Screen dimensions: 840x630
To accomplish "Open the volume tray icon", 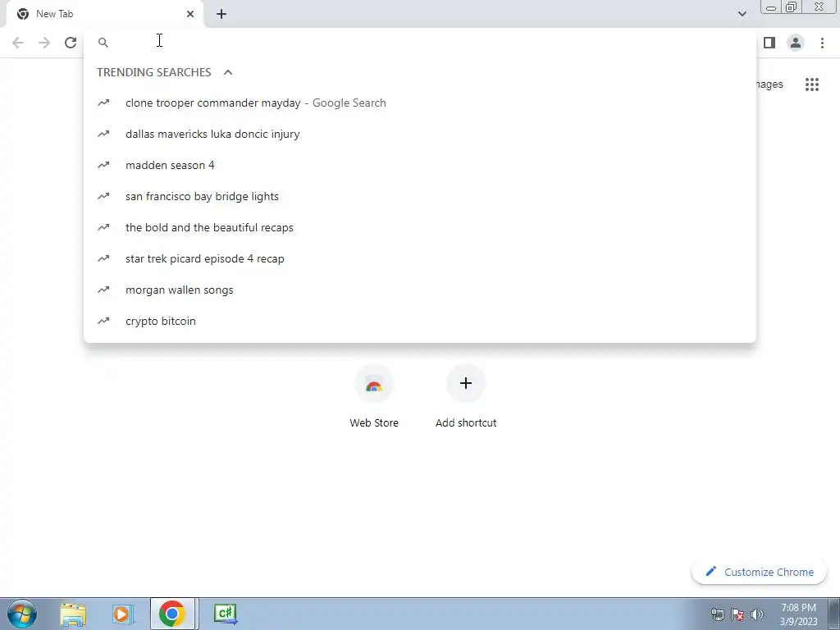I will [757, 614].
